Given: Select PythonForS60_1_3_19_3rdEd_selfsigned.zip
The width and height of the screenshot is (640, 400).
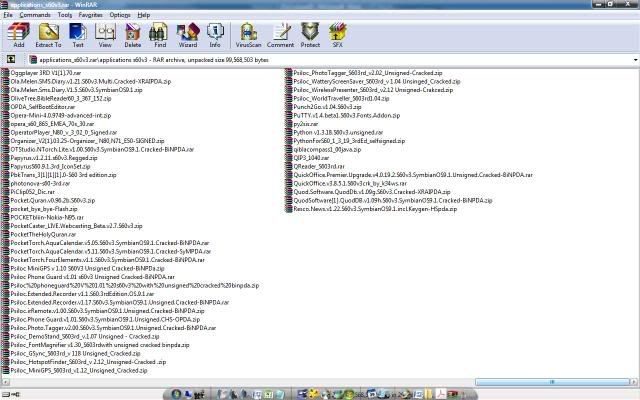Looking at the screenshot, I should [x=345, y=141].
